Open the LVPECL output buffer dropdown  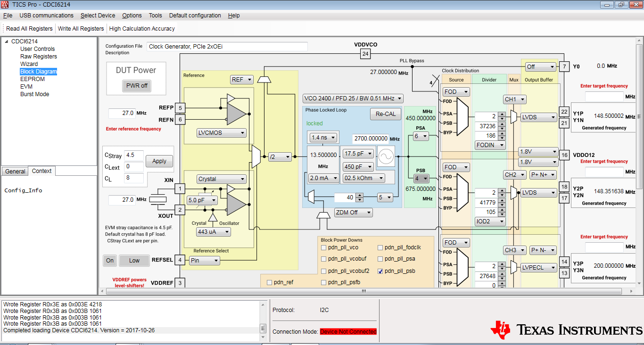[x=539, y=268]
